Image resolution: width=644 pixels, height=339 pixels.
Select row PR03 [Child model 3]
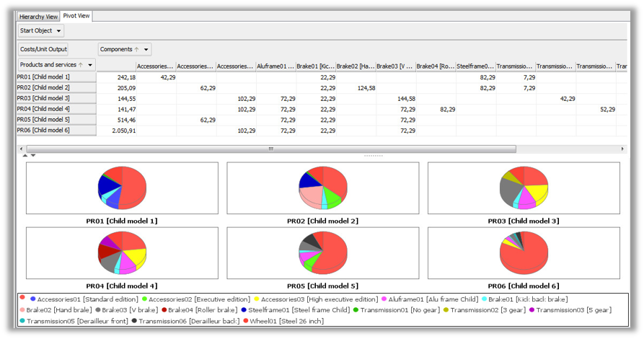coord(56,99)
